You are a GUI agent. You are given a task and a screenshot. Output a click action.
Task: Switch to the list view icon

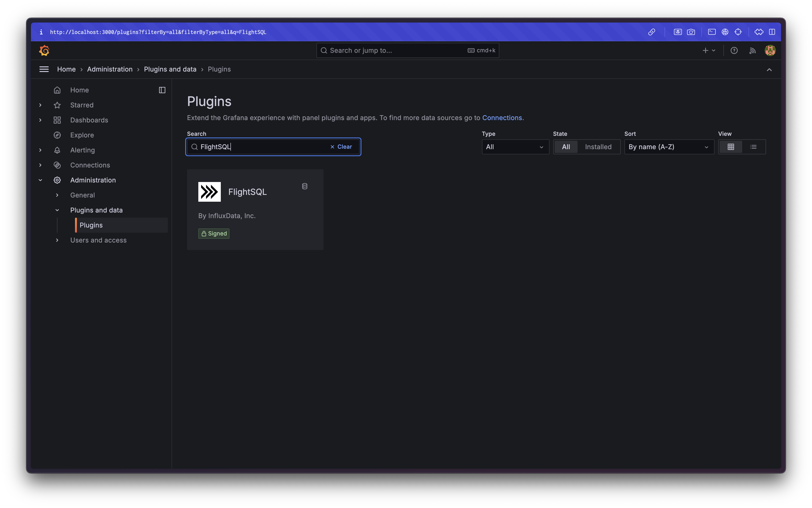click(753, 147)
